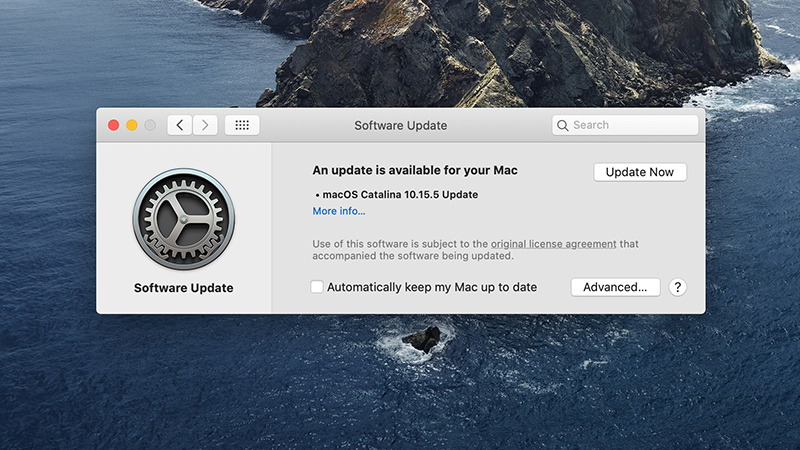Open the original license agreement link
This screenshot has height=450, width=800.
tap(554, 244)
